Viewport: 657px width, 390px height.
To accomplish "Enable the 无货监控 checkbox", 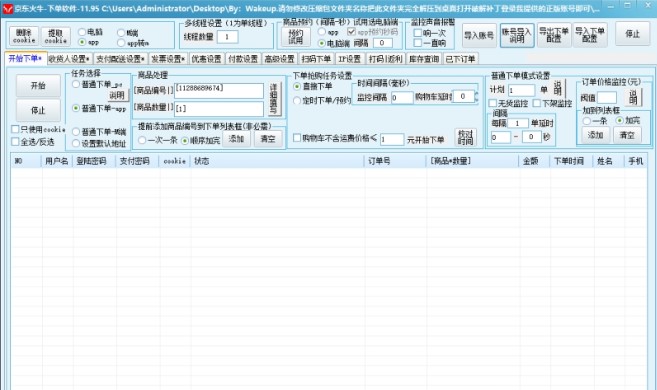I will (493, 103).
